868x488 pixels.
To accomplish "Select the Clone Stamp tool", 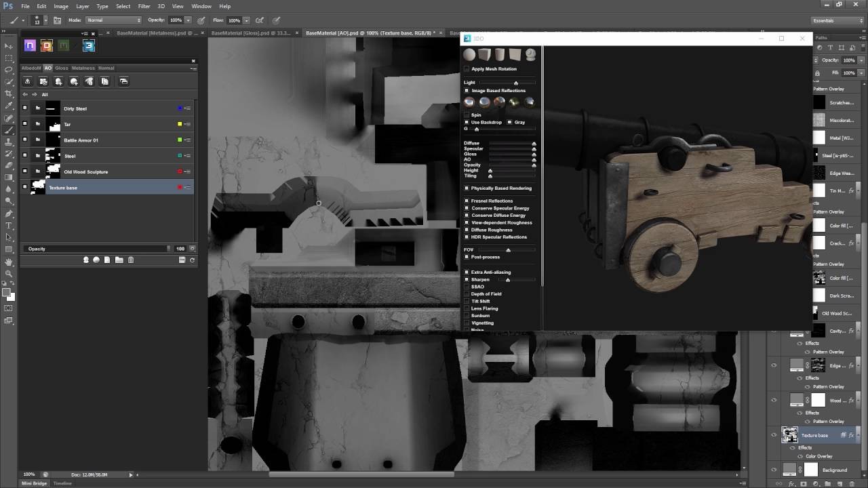I will tap(9, 142).
